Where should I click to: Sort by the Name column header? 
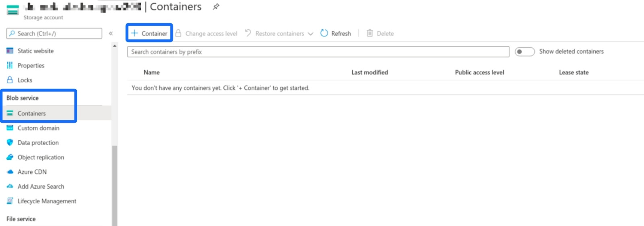[152, 72]
